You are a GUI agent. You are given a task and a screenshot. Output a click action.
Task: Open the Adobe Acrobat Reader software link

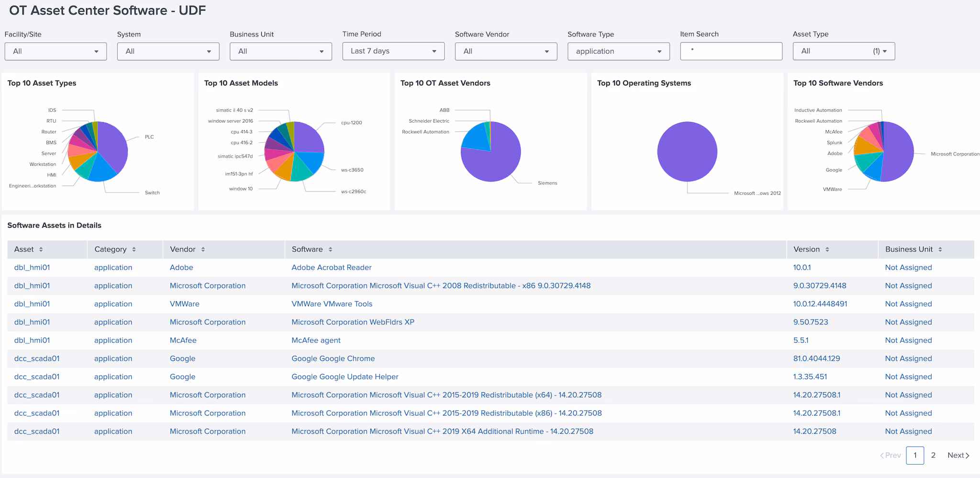331,268
